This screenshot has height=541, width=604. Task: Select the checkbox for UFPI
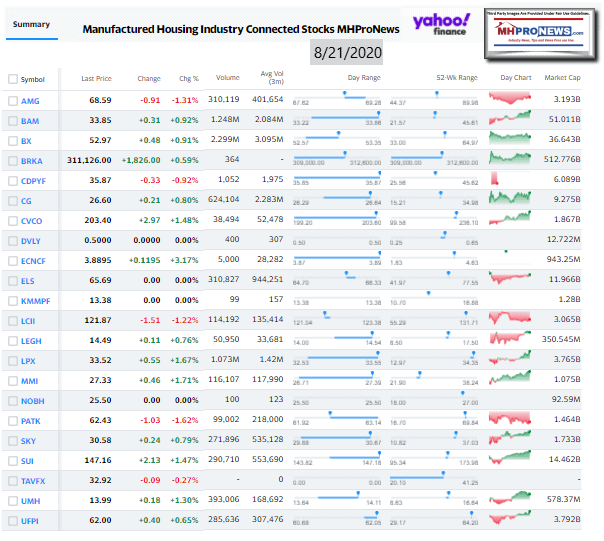point(12,521)
